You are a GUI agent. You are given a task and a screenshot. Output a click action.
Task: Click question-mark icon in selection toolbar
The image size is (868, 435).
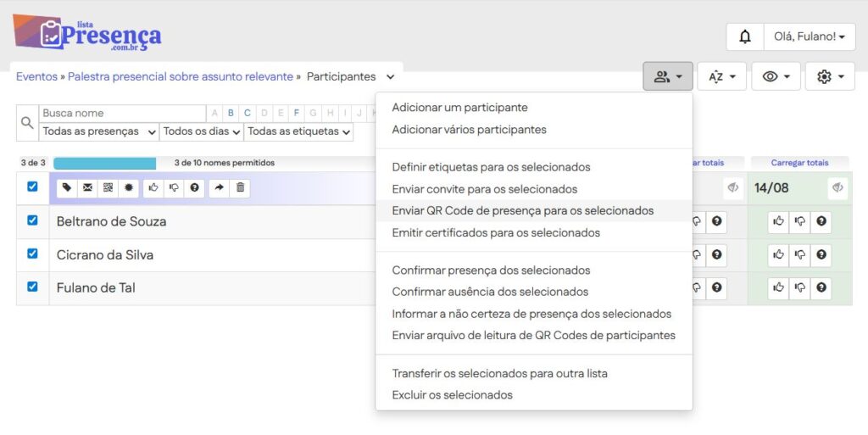pyautogui.click(x=194, y=187)
